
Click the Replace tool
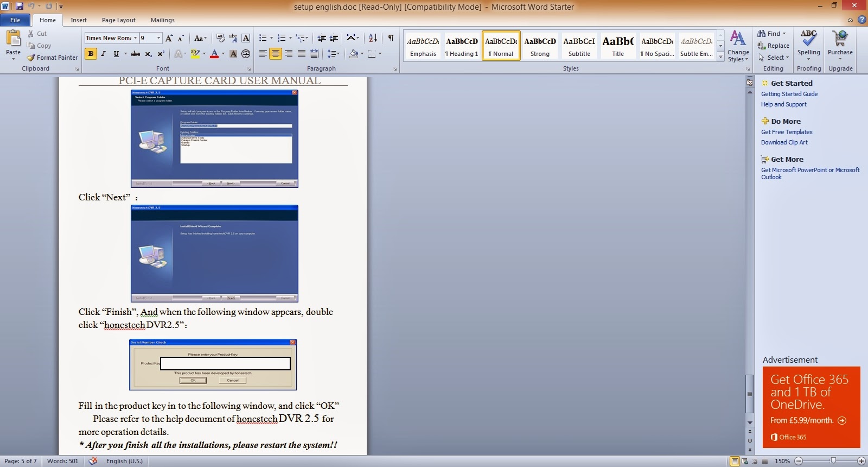(x=773, y=46)
